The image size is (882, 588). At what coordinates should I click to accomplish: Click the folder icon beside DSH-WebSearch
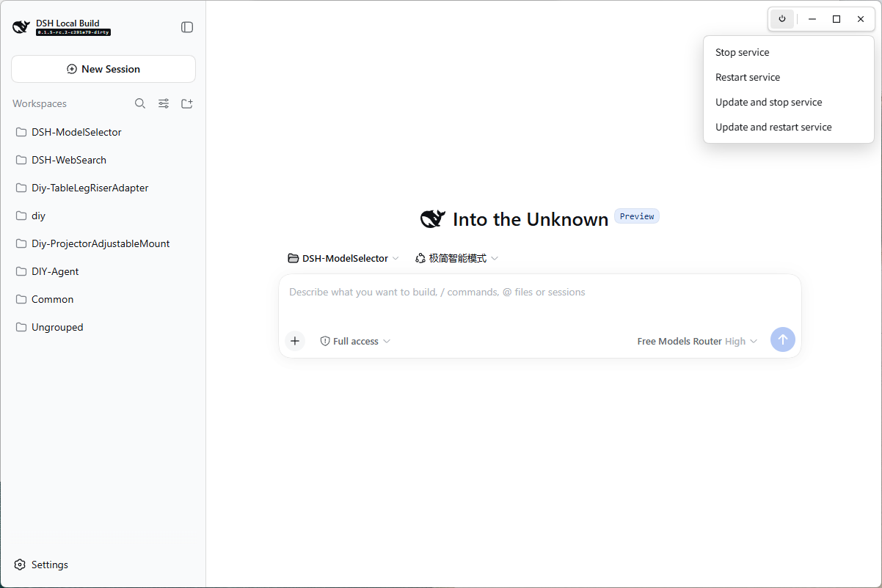tap(21, 160)
